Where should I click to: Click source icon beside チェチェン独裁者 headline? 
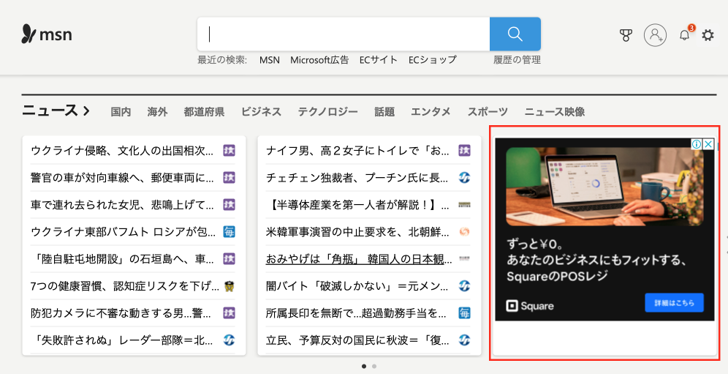click(x=464, y=177)
